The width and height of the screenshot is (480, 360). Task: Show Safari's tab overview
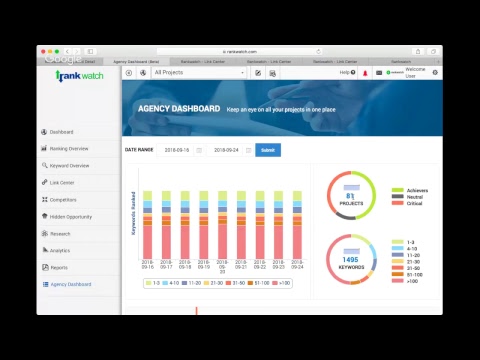coord(433,51)
